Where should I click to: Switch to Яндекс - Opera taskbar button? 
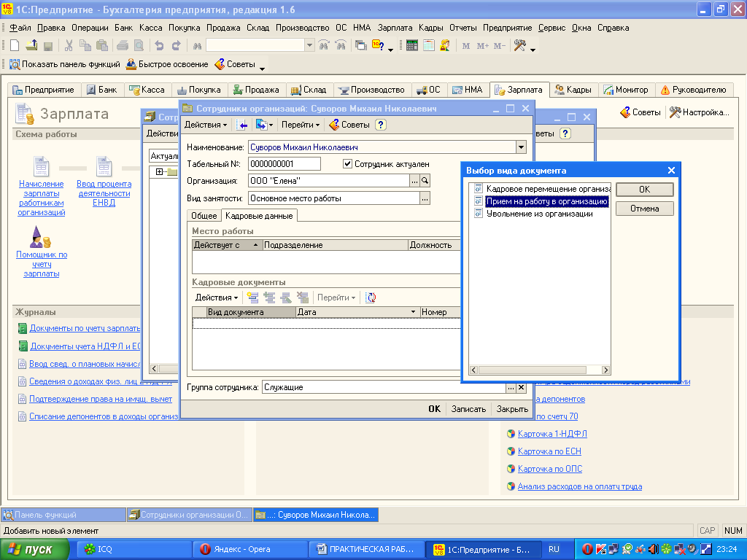[251, 550]
